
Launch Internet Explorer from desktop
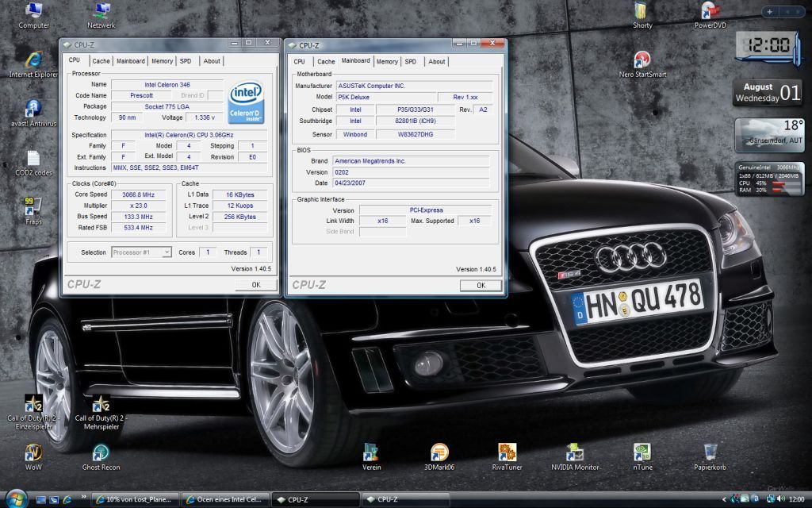tap(33, 64)
